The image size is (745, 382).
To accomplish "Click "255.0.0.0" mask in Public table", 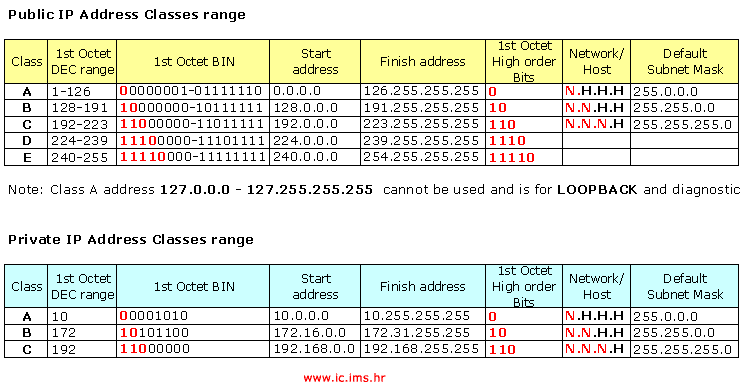I will (x=665, y=92).
